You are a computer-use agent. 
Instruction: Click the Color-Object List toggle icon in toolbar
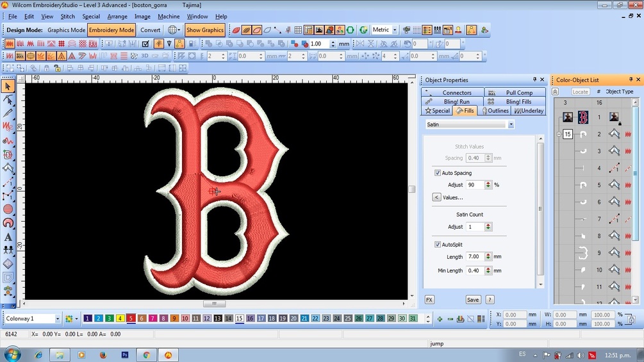[x=427, y=30]
